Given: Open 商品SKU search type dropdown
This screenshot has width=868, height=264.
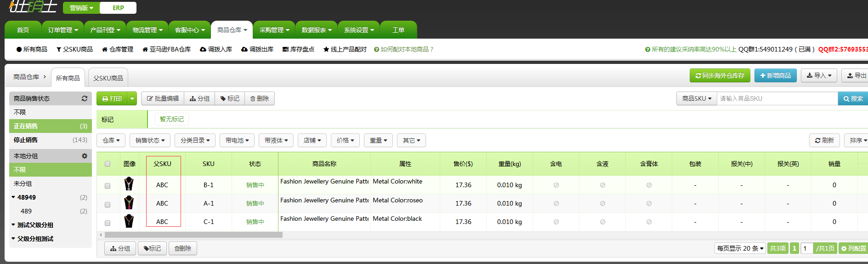Looking at the screenshot, I should [x=697, y=98].
